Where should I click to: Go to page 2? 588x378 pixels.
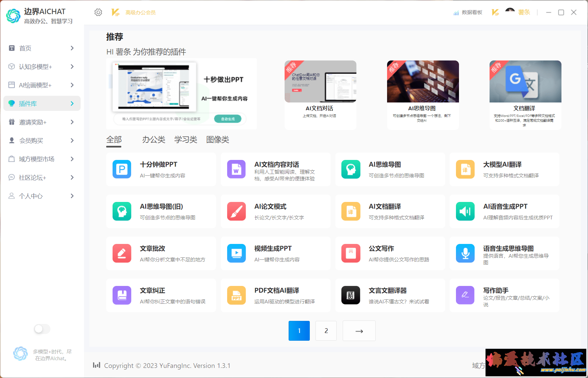click(x=326, y=331)
